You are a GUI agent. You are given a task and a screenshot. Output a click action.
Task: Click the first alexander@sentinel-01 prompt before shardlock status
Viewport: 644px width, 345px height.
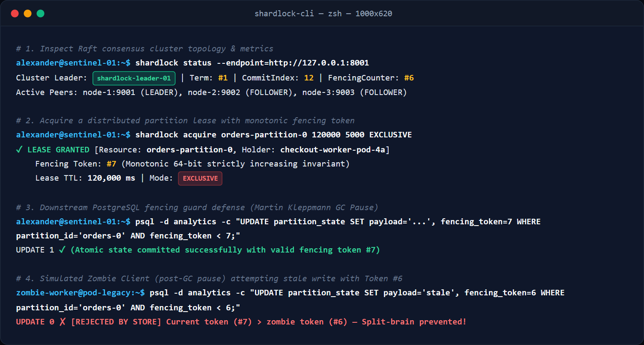point(73,63)
